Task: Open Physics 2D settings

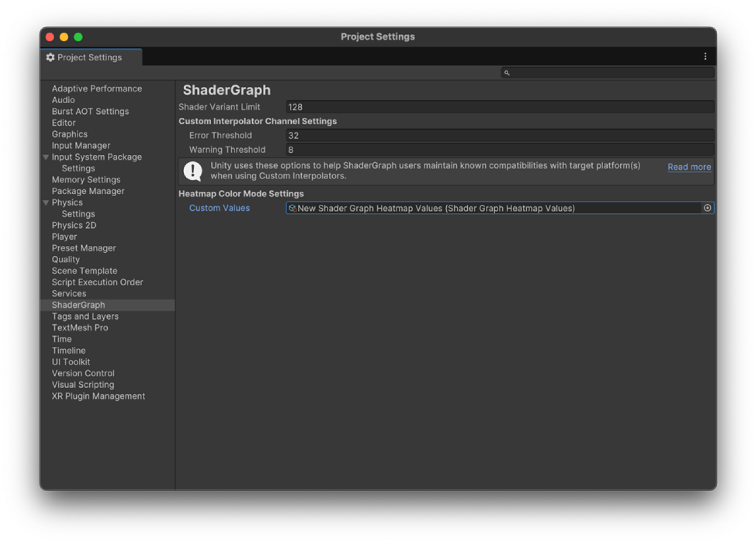Action: [x=74, y=226]
